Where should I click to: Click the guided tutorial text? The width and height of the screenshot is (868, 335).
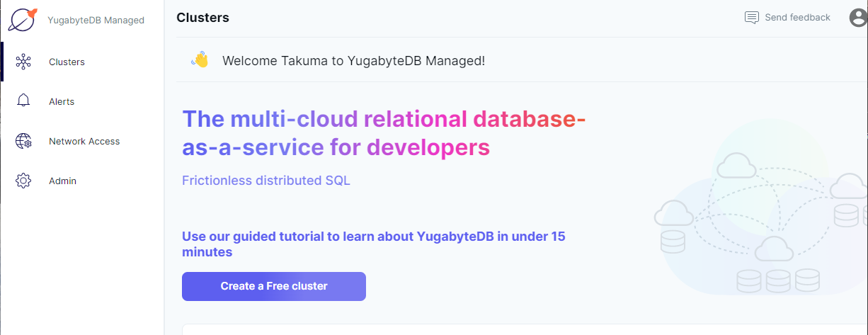pyautogui.click(x=373, y=244)
